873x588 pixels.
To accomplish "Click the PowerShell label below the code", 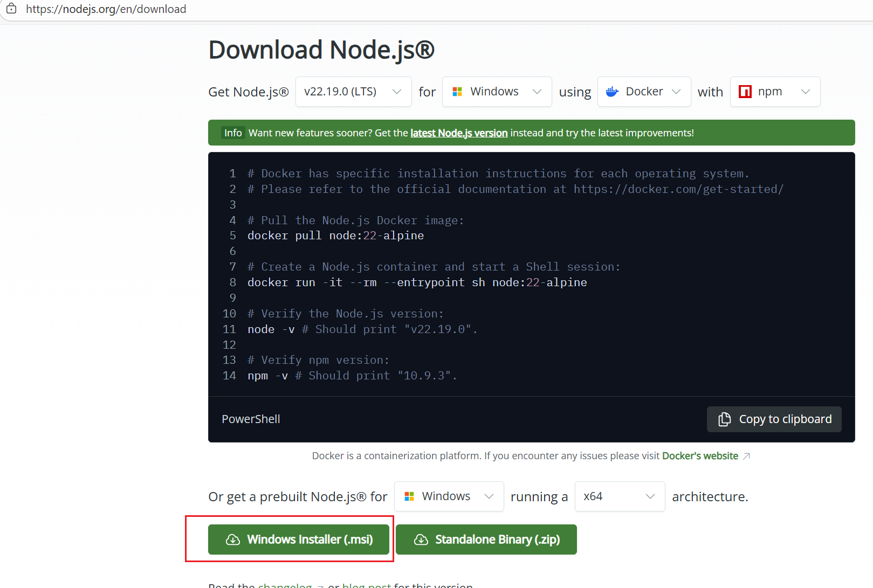I will [251, 419].
